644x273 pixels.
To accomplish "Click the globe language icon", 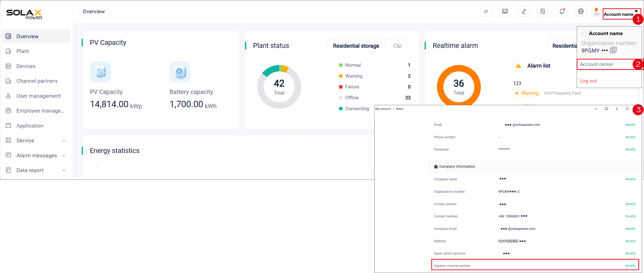I will (x=581, y=11).
